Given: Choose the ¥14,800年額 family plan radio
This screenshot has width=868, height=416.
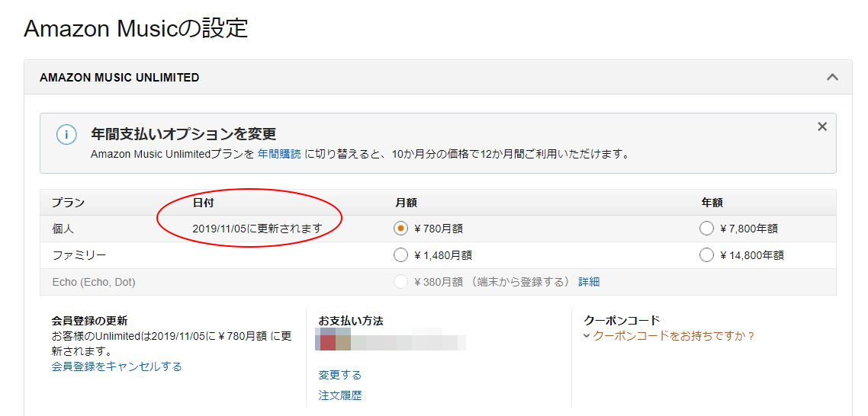Looking at the screenshot, I should [706, 255].
